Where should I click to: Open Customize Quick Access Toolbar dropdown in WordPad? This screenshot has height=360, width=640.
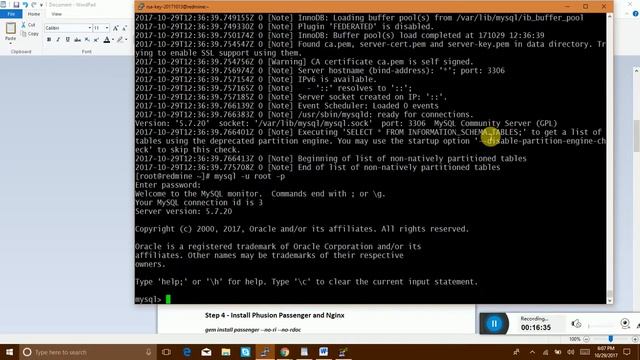41,5
